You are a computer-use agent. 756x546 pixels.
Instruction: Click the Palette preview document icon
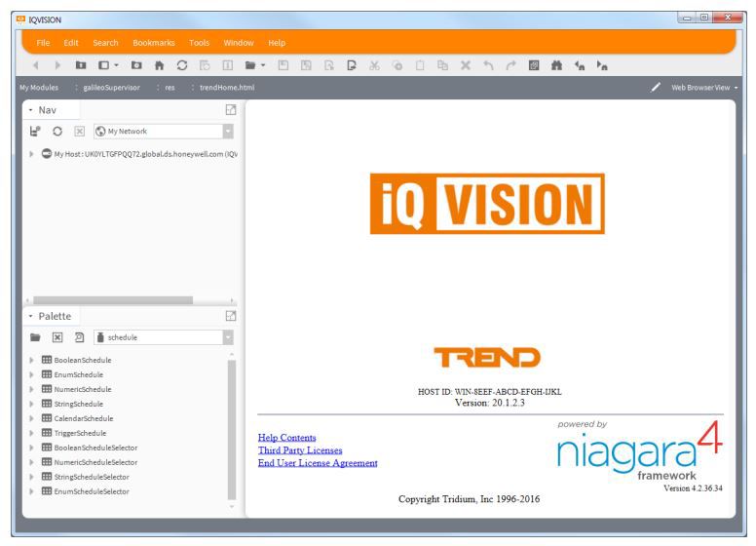click(80, 337)
